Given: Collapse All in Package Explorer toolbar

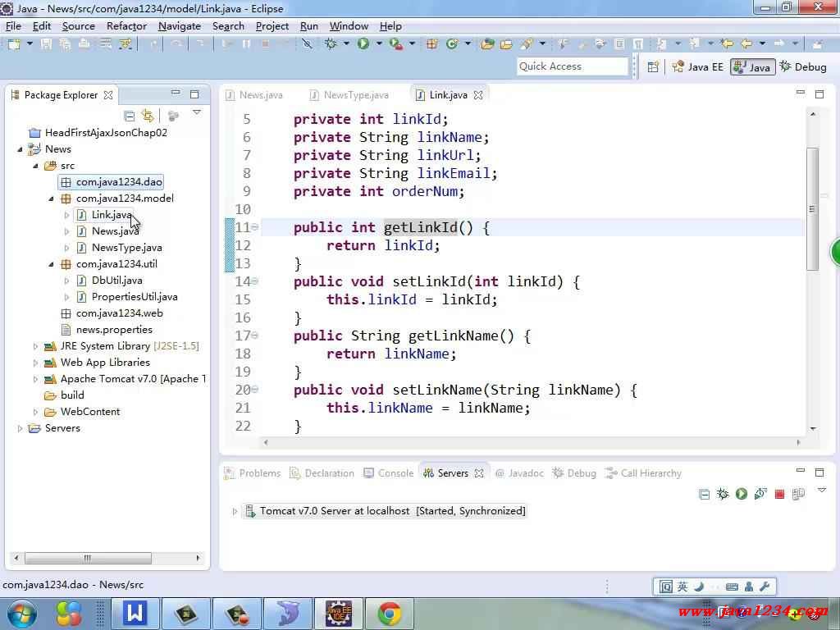Looking at the screenshot, I should pos(129,116).
